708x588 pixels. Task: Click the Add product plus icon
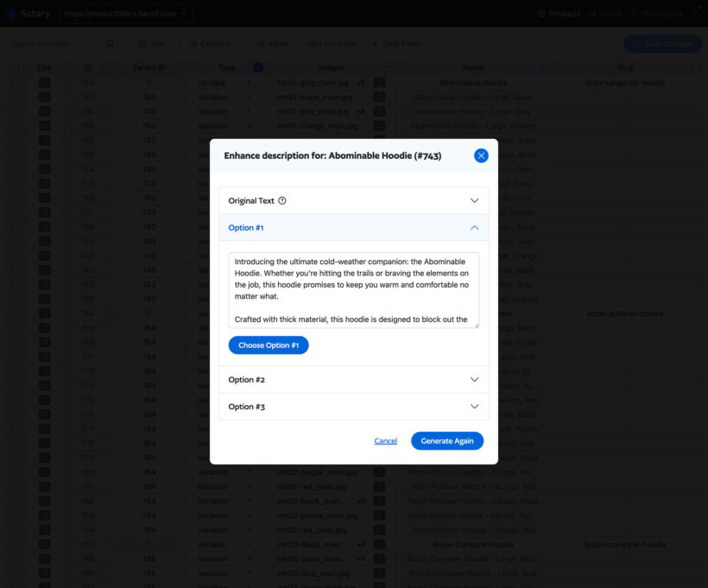(142, 44)
